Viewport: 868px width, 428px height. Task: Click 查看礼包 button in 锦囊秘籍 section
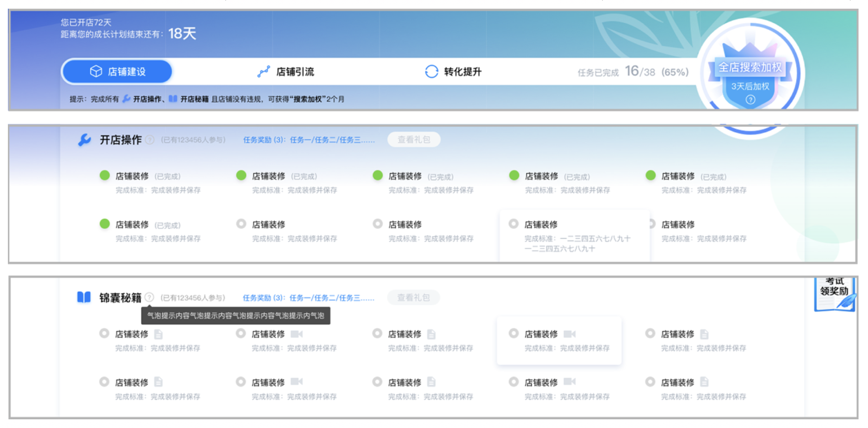413,297
